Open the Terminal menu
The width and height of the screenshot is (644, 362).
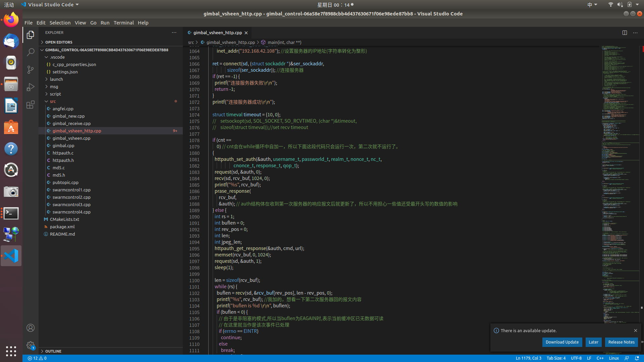click(123, 22)
